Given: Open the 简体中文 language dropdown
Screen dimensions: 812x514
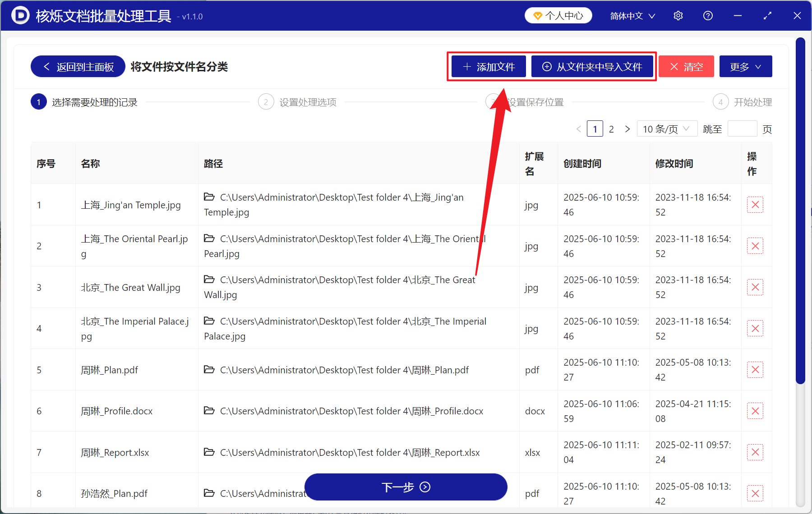Looking at the screenshot, I should coord(632,15).
